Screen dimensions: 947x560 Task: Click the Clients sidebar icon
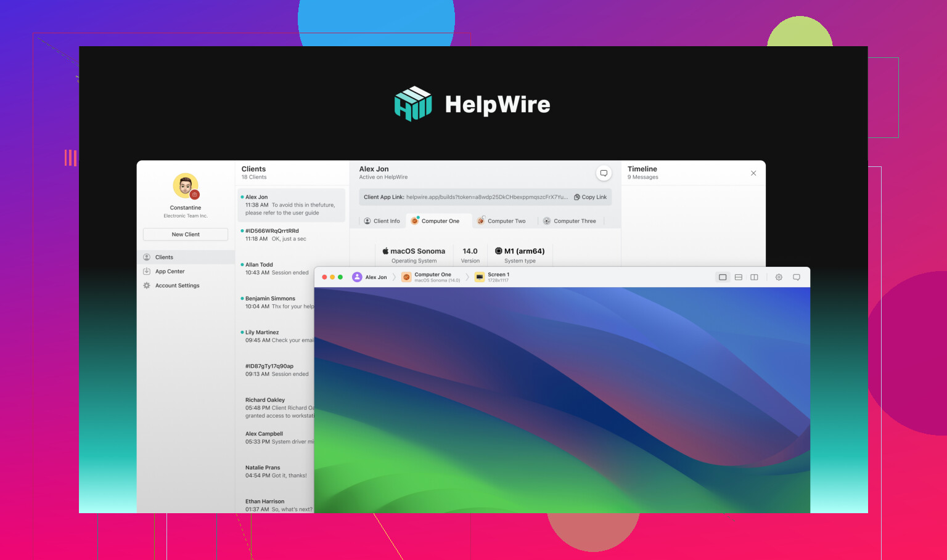147,258
